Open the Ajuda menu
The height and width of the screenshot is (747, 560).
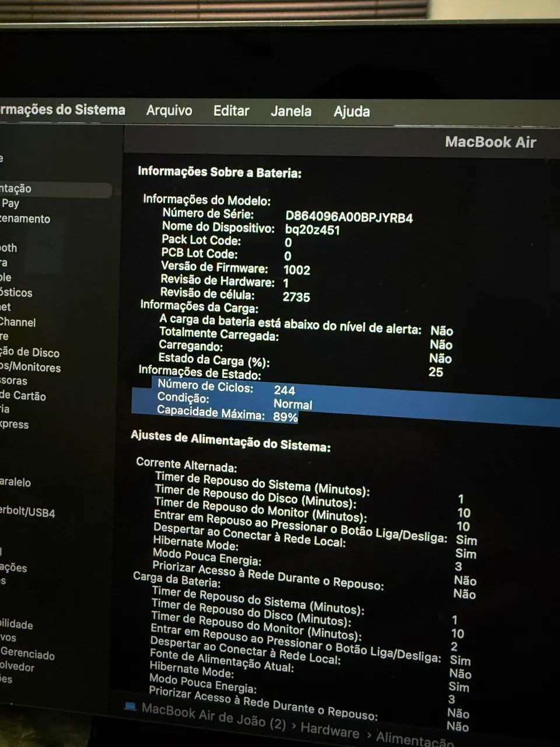(352, 111)
